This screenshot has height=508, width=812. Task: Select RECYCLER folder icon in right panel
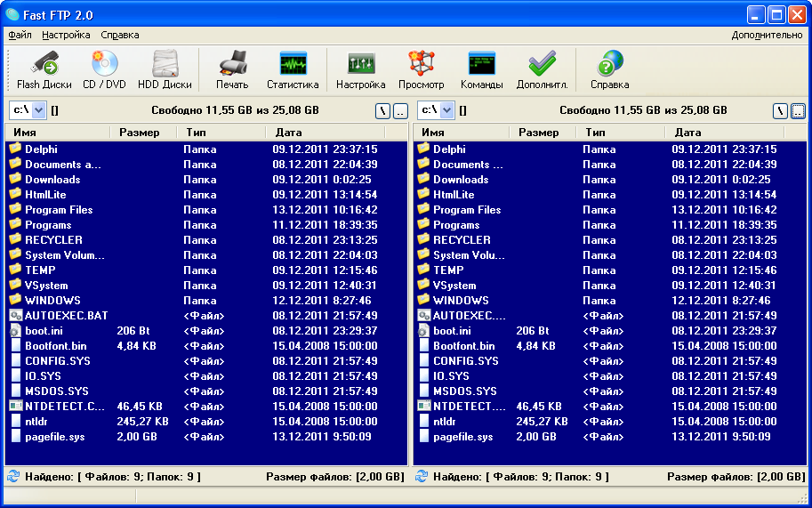[x=423, y=239]
